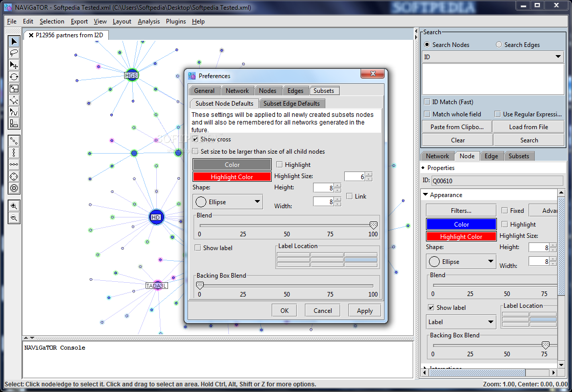Click red Highlight Color in Preferences
572x392 pixels.
232,177
